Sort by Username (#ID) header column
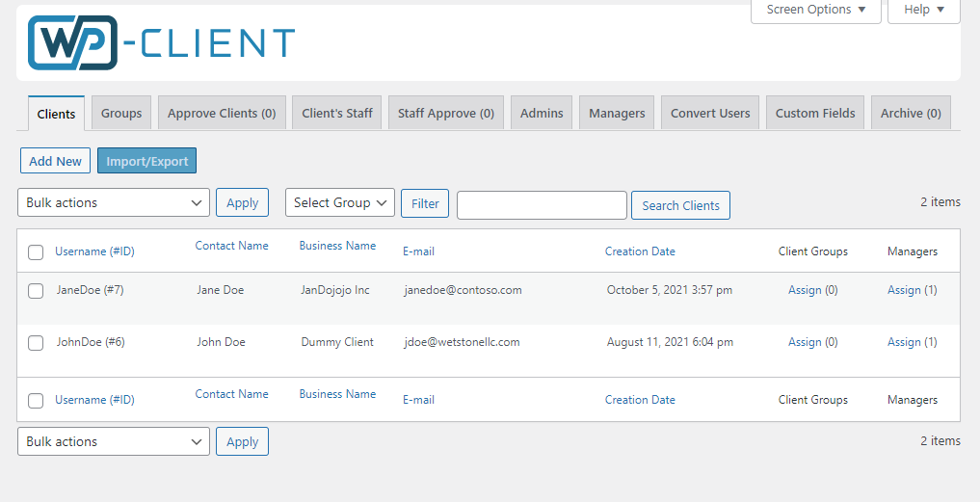This screenshot has height=502, width=980. pos(95,251)
